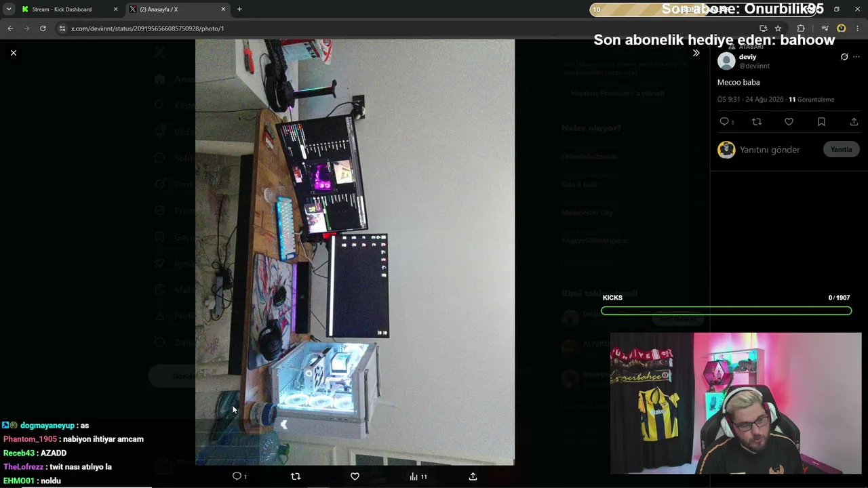
Task: Open the browser extensions puzzle icon
Action: pos(801,28)
